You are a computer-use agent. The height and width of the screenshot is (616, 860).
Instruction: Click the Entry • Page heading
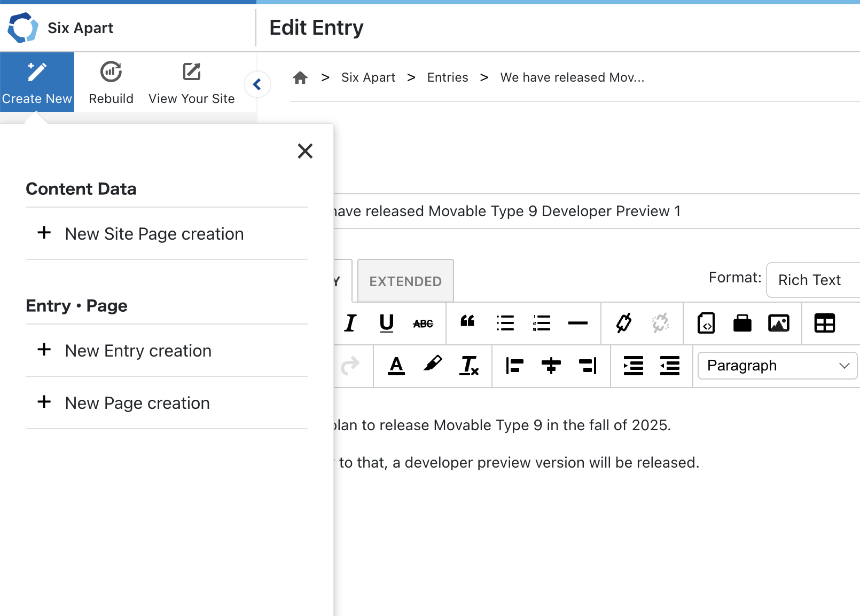pos(76,306)
